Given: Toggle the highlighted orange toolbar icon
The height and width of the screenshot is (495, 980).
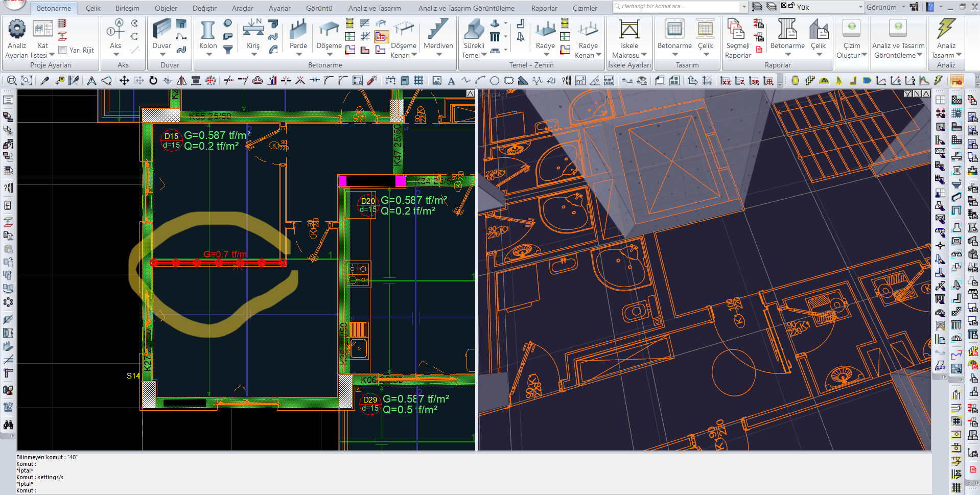Looking at the screenshot, I should coord(956,80).
